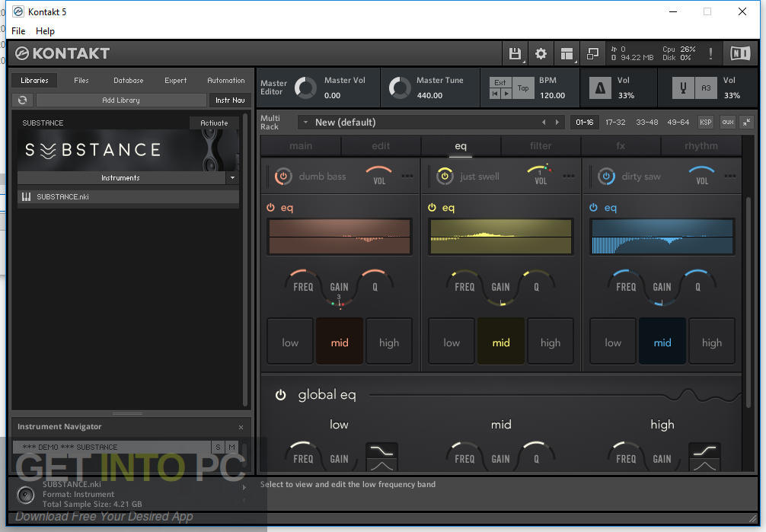Open the File menu
The image size is (766, 532).
(x=18, y=30)
